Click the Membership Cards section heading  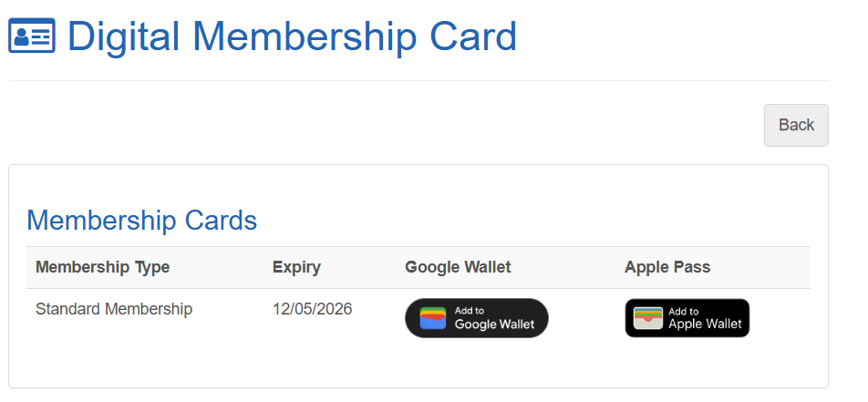pos(141,220)
